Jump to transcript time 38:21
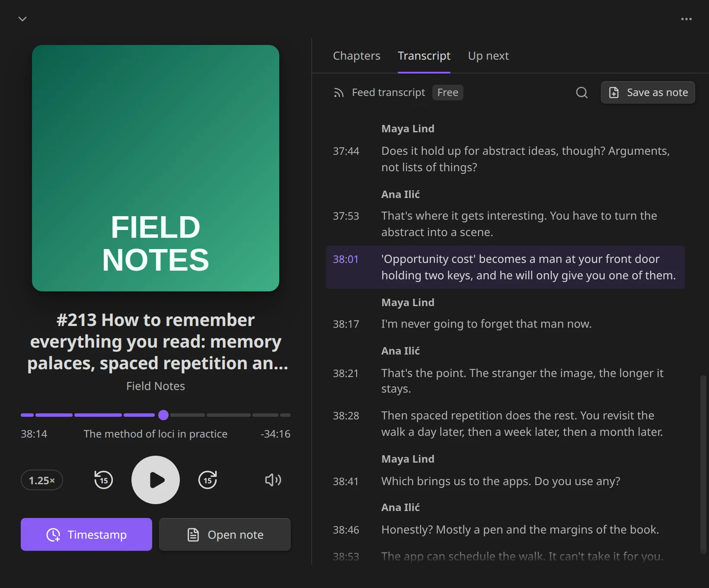This screenshot has width=709, height=588. click(x=345, y=373)
